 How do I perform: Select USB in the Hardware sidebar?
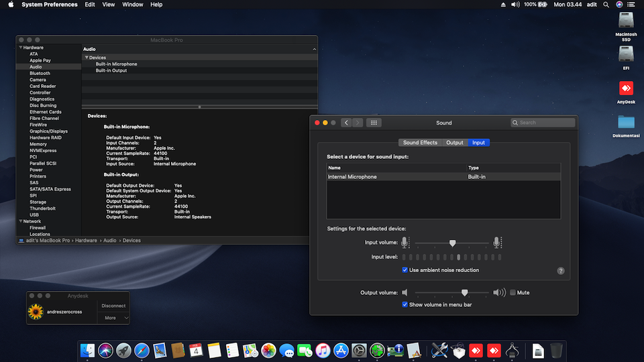(34, 215)
